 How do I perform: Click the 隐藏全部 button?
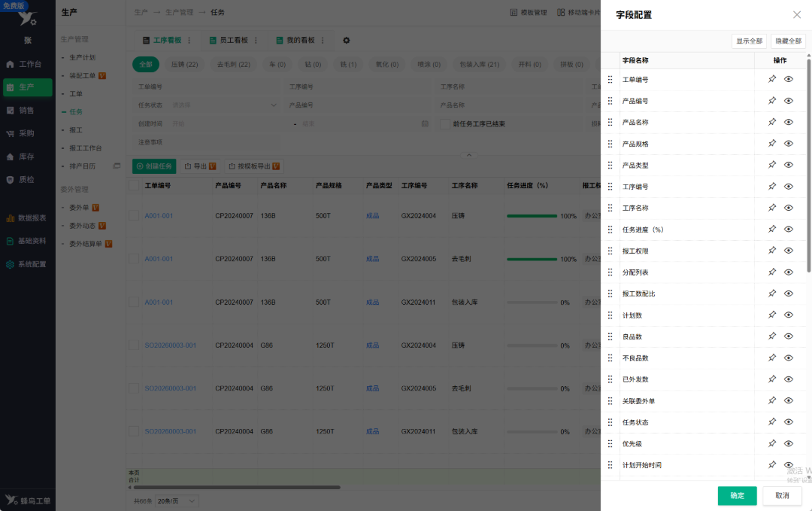pos(788,41)
